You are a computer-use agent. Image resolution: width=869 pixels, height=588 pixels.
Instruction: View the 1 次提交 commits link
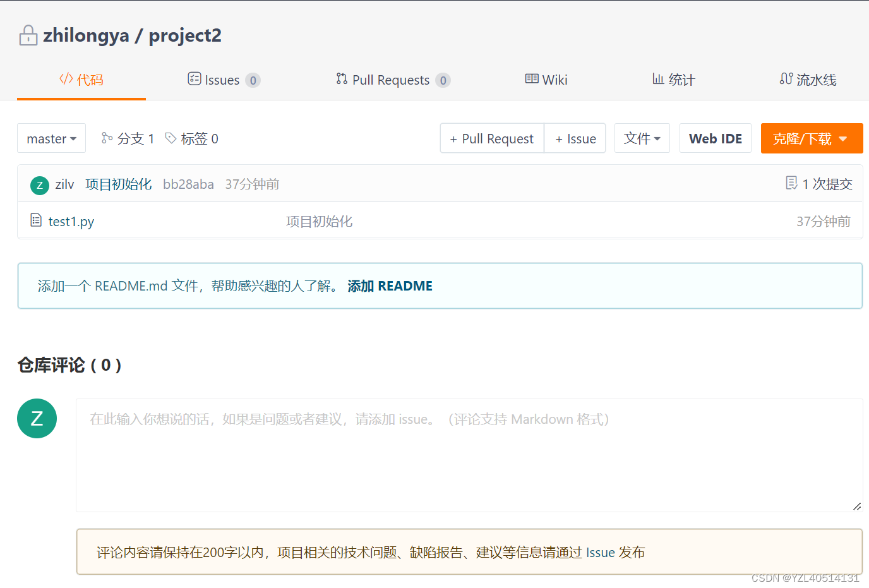tap(819, 184)
